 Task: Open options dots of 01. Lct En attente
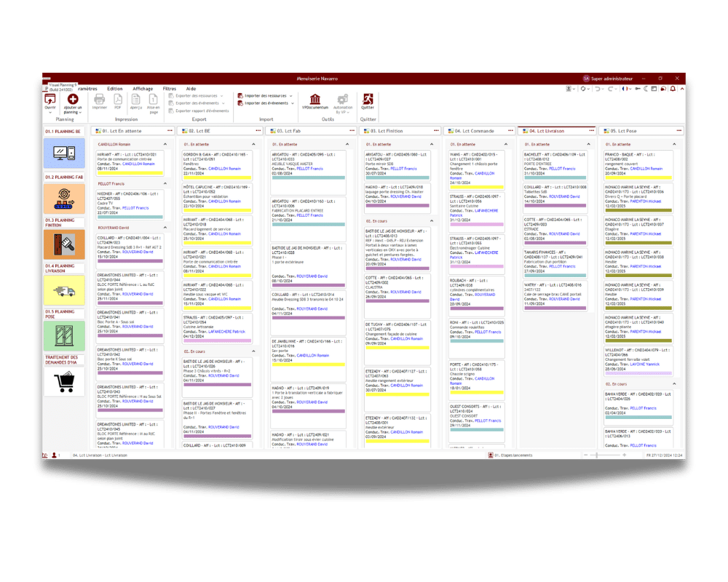[170, 131]
